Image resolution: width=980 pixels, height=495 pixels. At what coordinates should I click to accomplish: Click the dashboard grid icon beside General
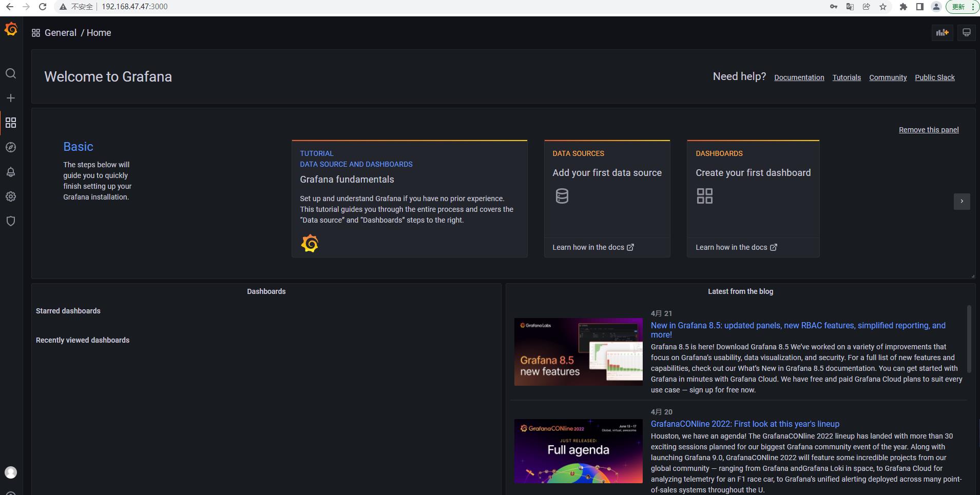coord(36,33)
